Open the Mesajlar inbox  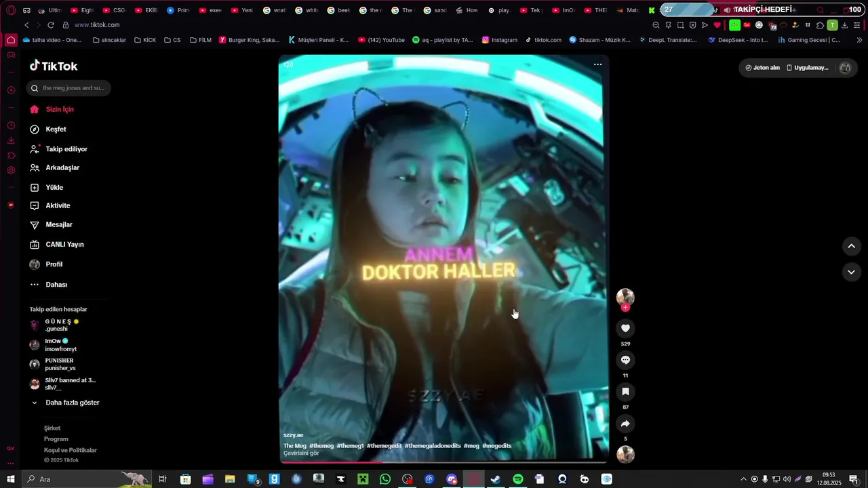point(51,224)
